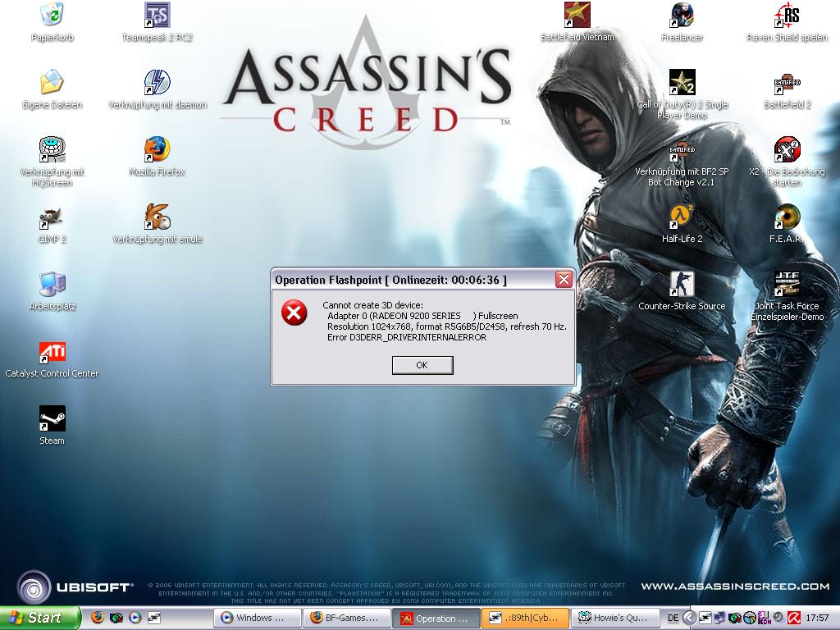Switch to the Windows Media Player taskbar button
Image resolution: width=840 pixels, height=630 pixels.
257,619
